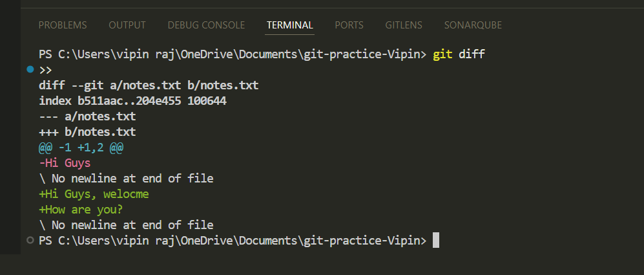
Task: Click the blinking terminal cursor block
Action: [x=436, y=241]
